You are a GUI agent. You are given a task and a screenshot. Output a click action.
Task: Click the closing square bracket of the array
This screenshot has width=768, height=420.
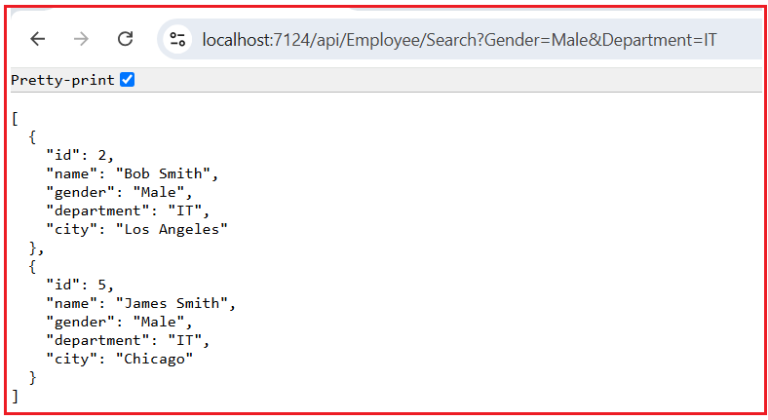[15, 396]
